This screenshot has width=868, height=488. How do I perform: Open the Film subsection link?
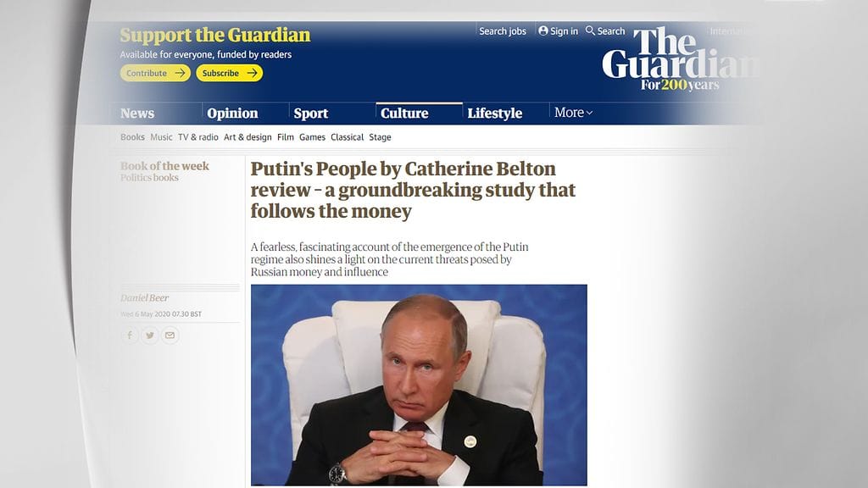(286, 137)
